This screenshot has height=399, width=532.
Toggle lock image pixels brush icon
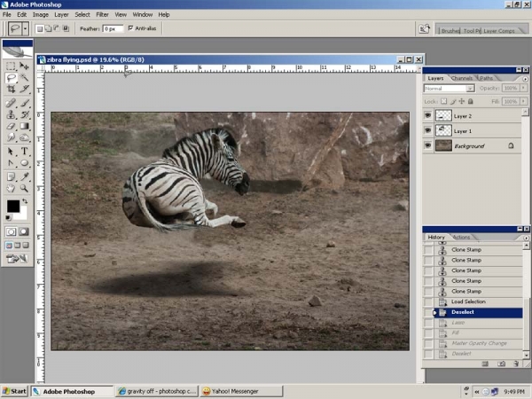click(x=453, y=101)
